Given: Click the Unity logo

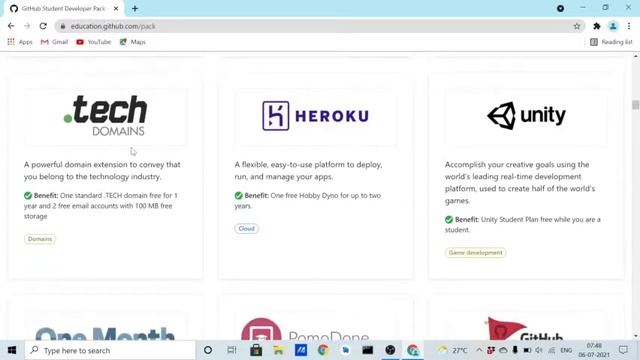Looking at the screenshot, I should [526, 116].
